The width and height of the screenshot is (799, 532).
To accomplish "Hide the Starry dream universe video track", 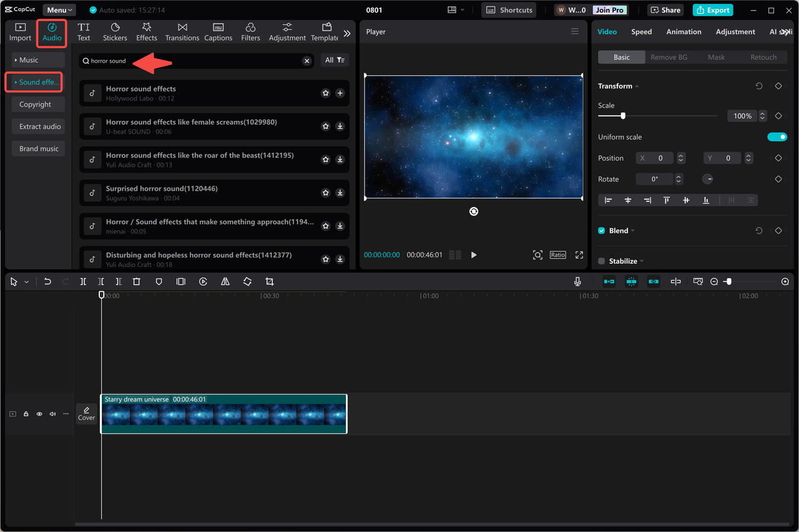I will (39, 414).
